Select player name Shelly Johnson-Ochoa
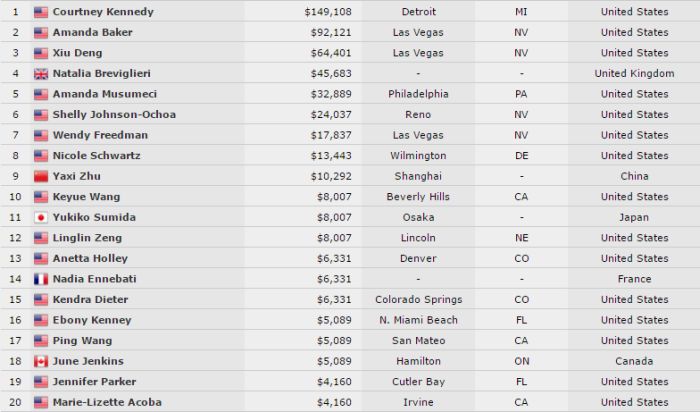Image resolution: width=700 pixels, height=412 pixels. pyautogui.click(x=114, y=114)
